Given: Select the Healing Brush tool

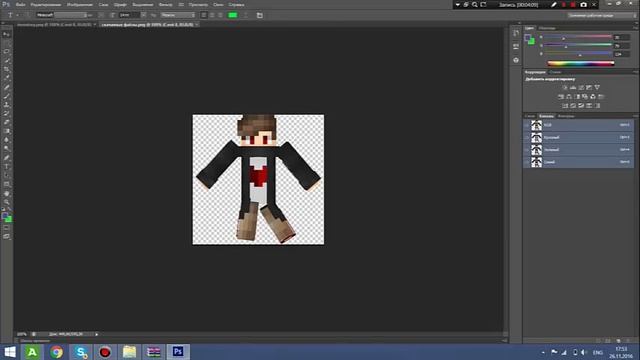Looking at the screenshot, I should [7, 87].
